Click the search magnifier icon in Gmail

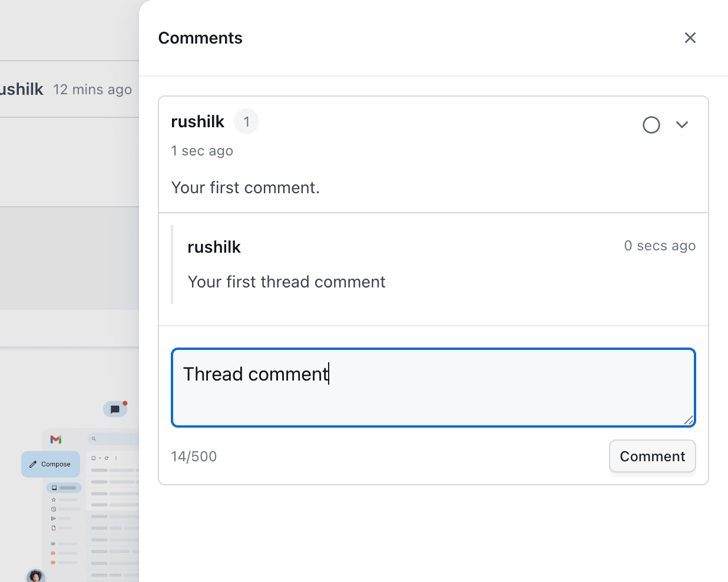click(94, 439)
